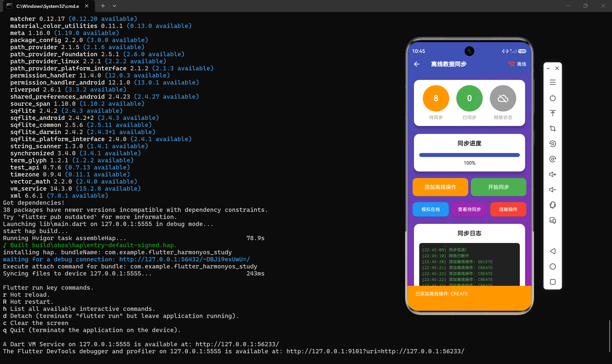612x364 pixels.
Task: Tap the 模拟在线 button
Action: [x=431, y=209]
